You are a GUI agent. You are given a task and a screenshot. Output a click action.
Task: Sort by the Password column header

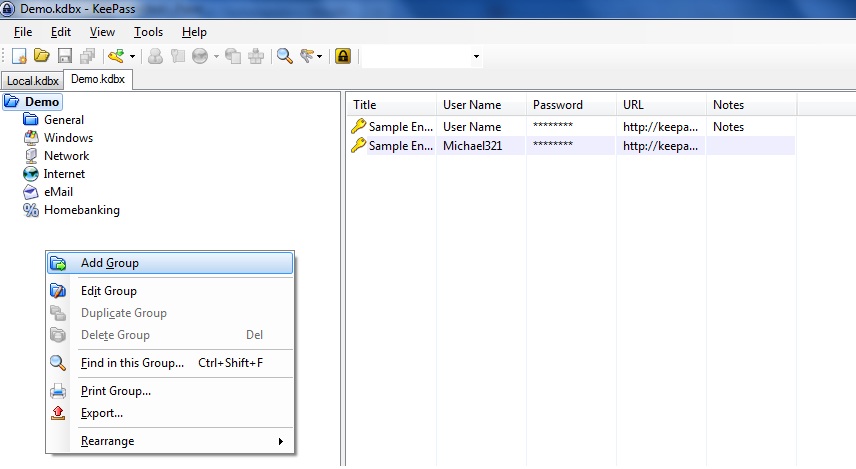pos(572,105)
